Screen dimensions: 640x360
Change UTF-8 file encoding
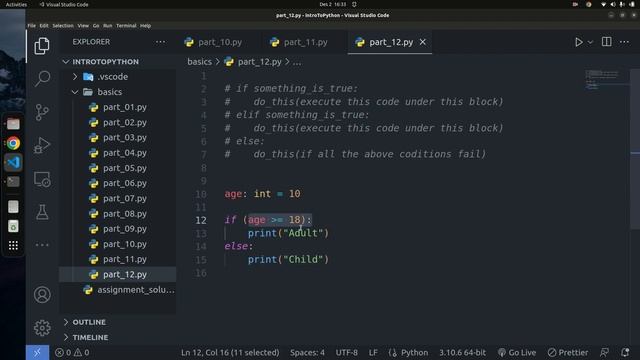(347, 352)
